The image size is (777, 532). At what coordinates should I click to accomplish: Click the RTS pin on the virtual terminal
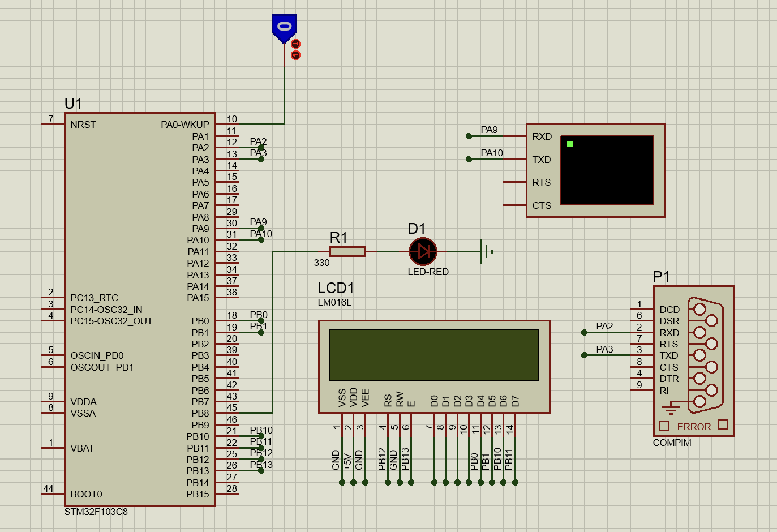tap(542, 182)
